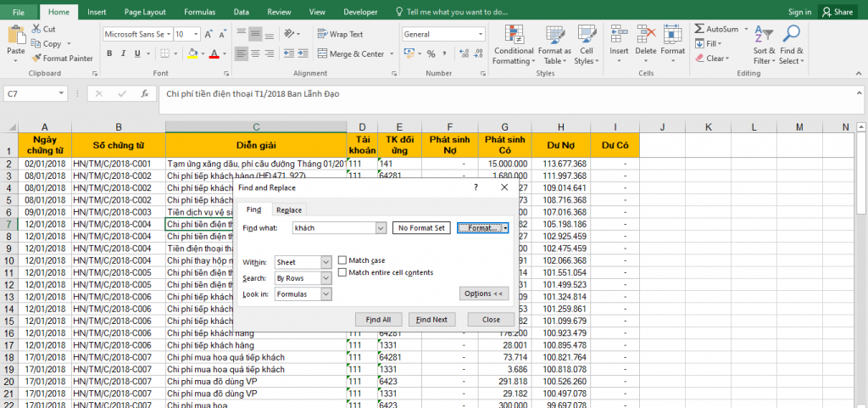Click the Find what input field

tap(333, 228)
